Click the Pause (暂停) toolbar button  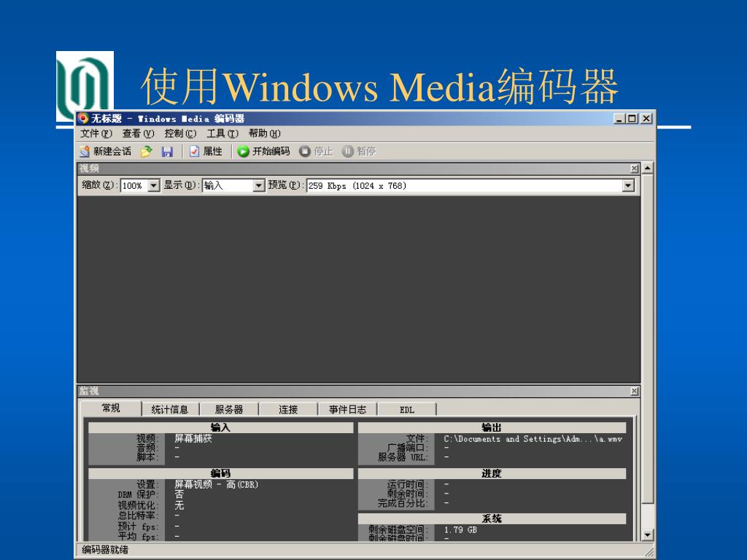pyautogui.click(x=359, y=152)
